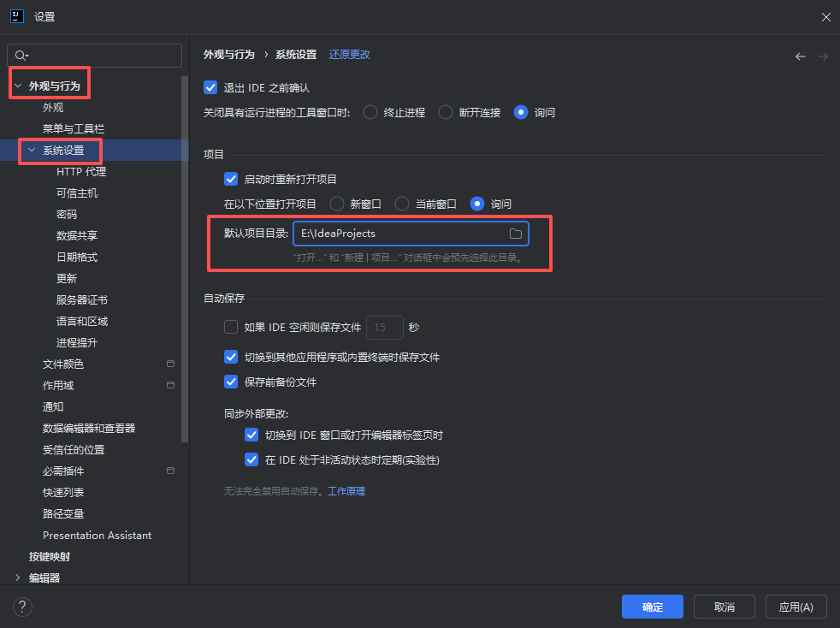840x628 pixels.
Task: Enable 如果 IDE 空闲则保存文件
Action: (x=231, y=327)
